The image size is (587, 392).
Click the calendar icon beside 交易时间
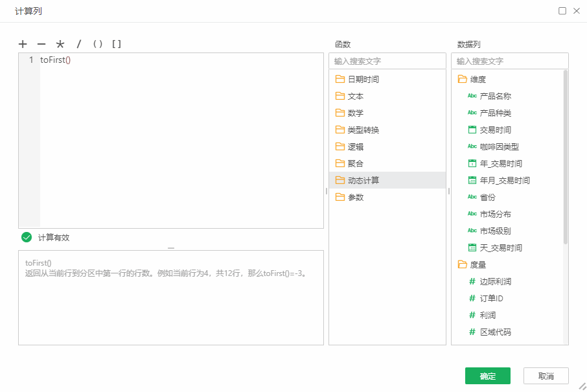[471, 130]
